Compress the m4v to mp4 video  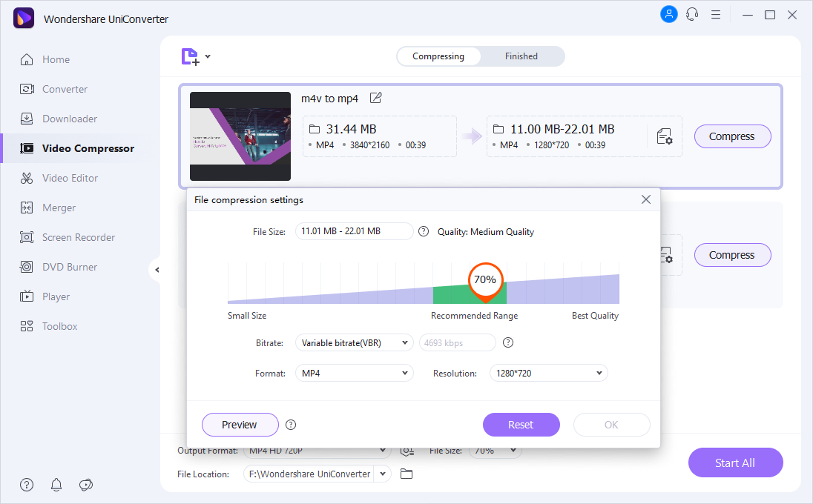point(732,136)
